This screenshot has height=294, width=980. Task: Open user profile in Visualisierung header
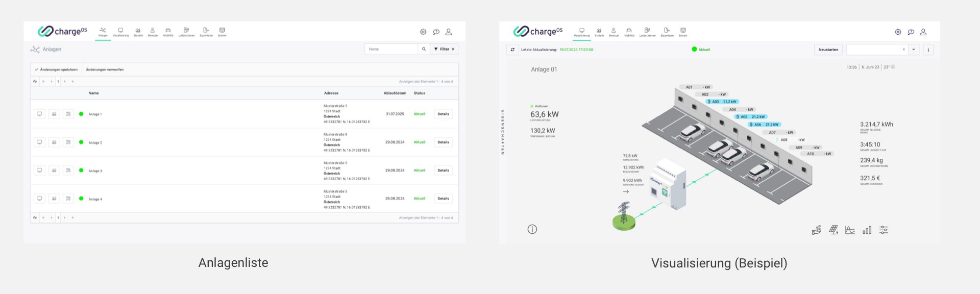(x=923, y=32)
